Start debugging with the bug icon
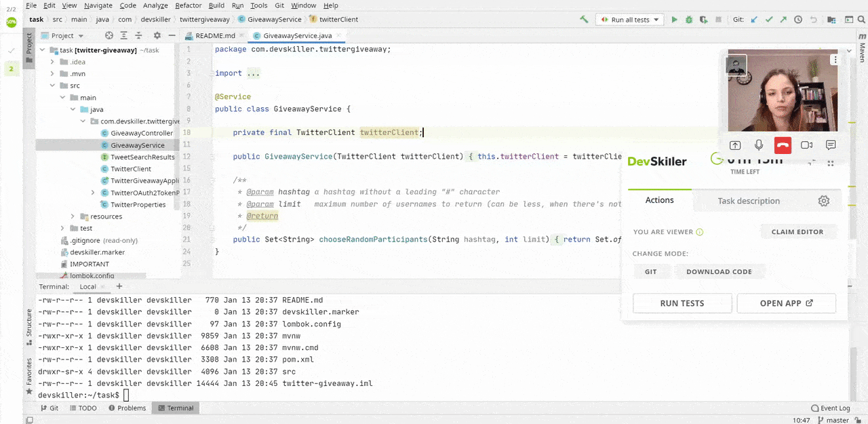Screen dimensions: 868x424 click(688, 19)
